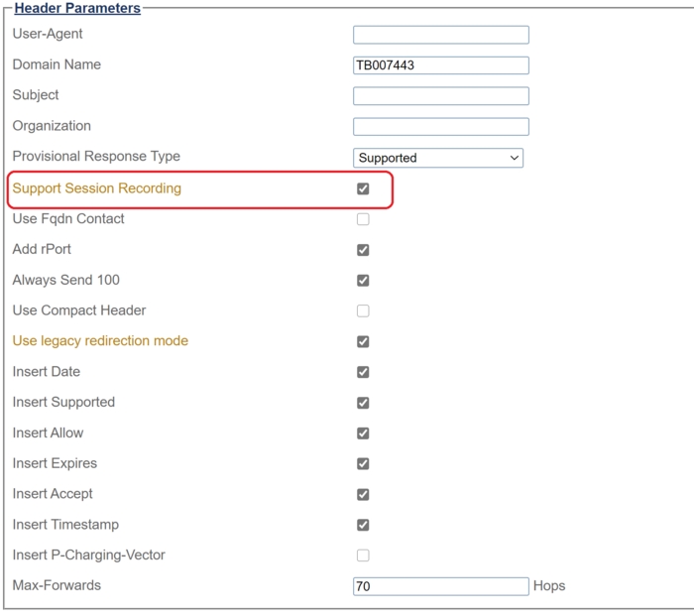
Task: Toggle the Insert Timestamp checkbox
Action: [x=363, y=525]
